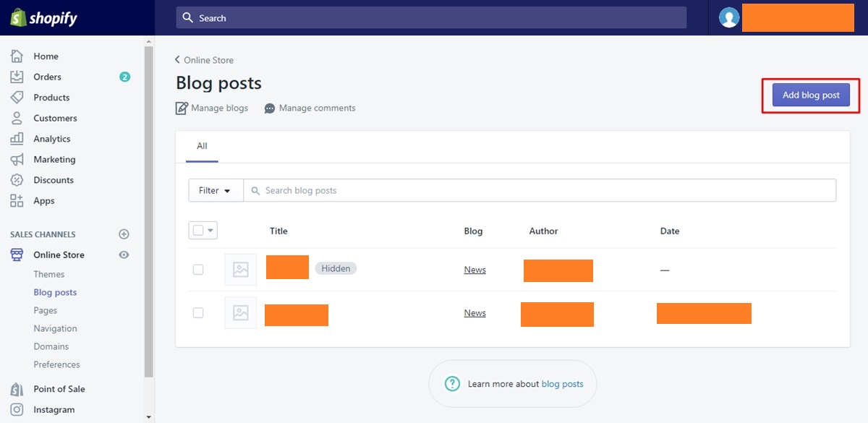Viewport: 868px width, 423px height.
Task: Click the Products tag icon
Action: pyautogui.click(x=17, y=98)
